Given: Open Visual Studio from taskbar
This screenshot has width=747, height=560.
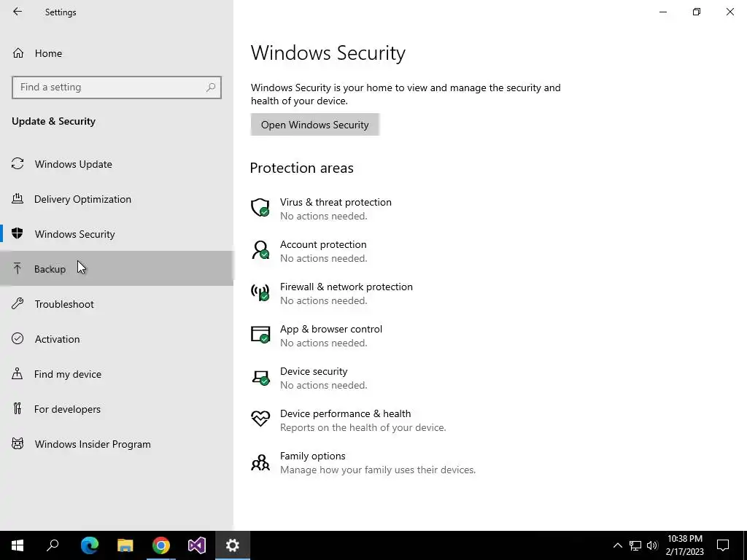Looking at the screenshot, I should click(197, 545).
